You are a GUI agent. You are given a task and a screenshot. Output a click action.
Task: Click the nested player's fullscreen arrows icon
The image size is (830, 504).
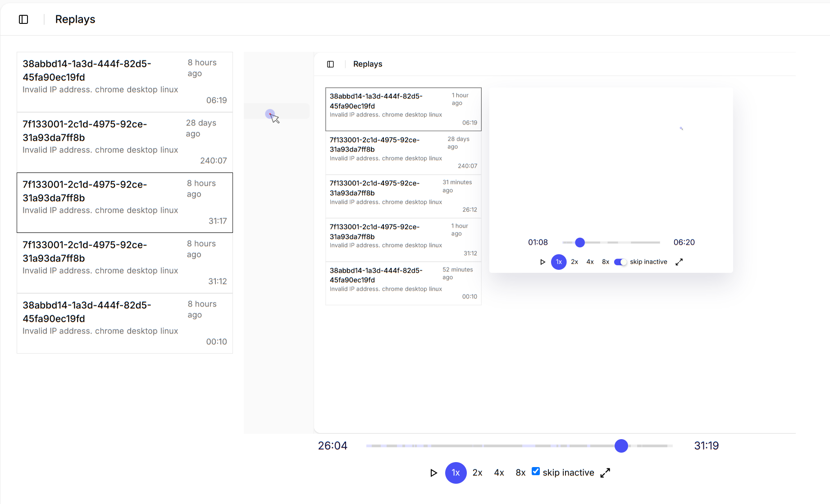pos(679,262)
